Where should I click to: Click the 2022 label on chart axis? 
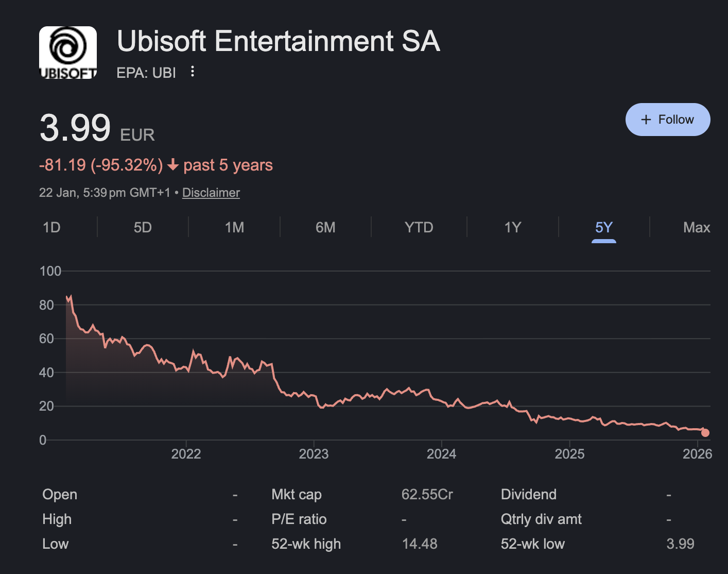(186, 454)
